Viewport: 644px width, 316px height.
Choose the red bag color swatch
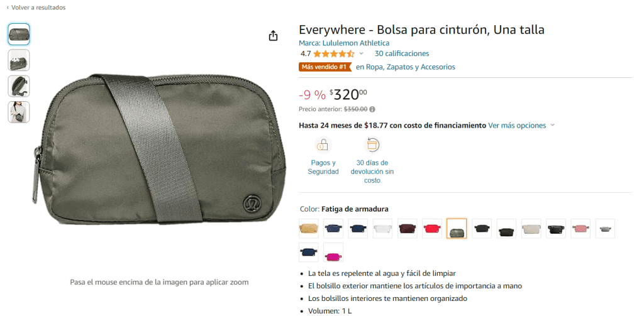(432, 229)
